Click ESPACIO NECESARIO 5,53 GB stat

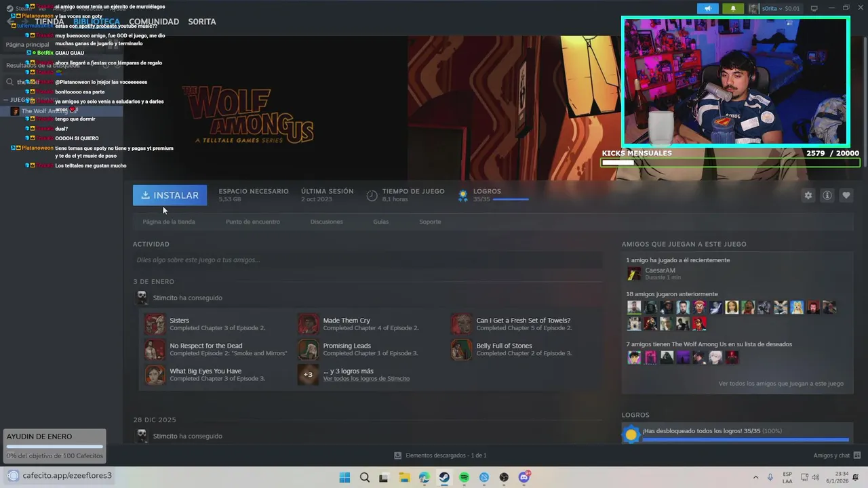tap(254, 195)
